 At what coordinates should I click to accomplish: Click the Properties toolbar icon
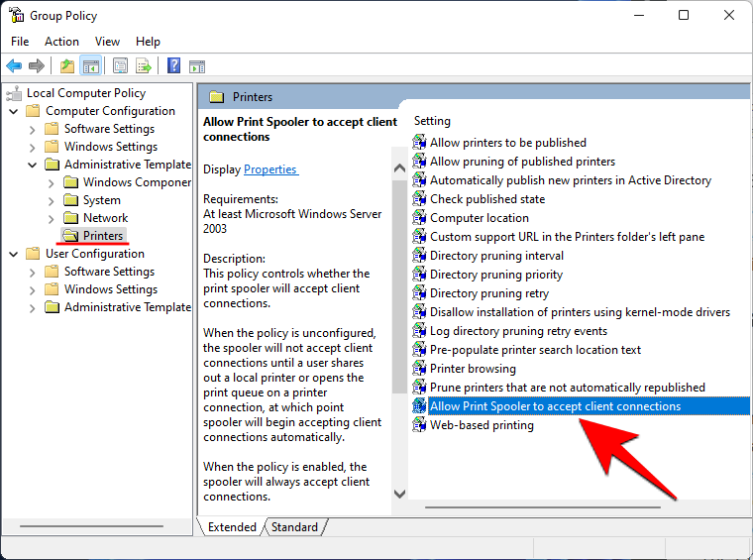coord(120,65)
